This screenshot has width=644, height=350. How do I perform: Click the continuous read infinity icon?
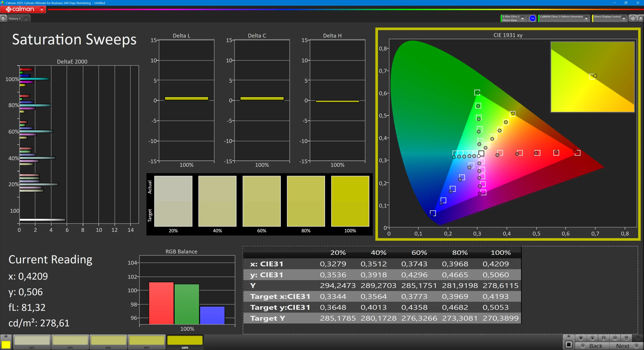point(615,338)
